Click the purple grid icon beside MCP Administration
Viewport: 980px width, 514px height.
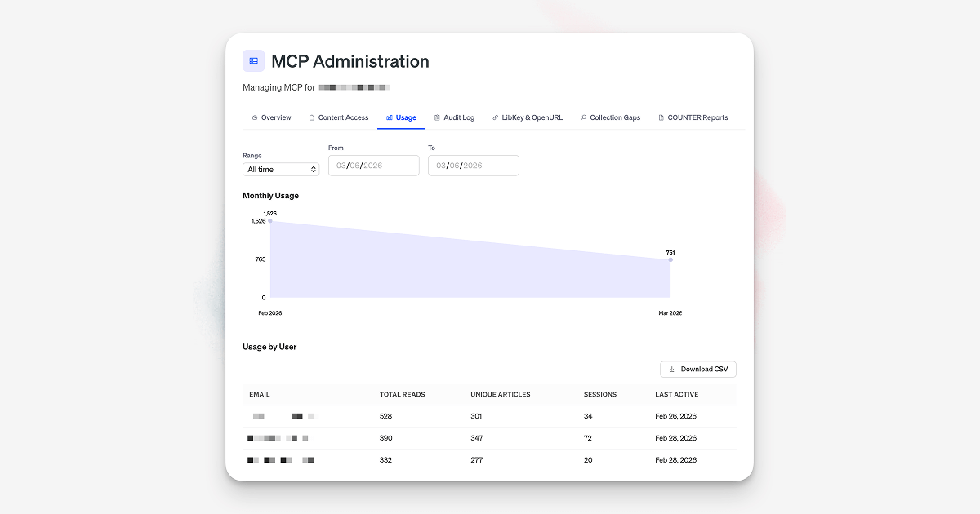(253, 60)
